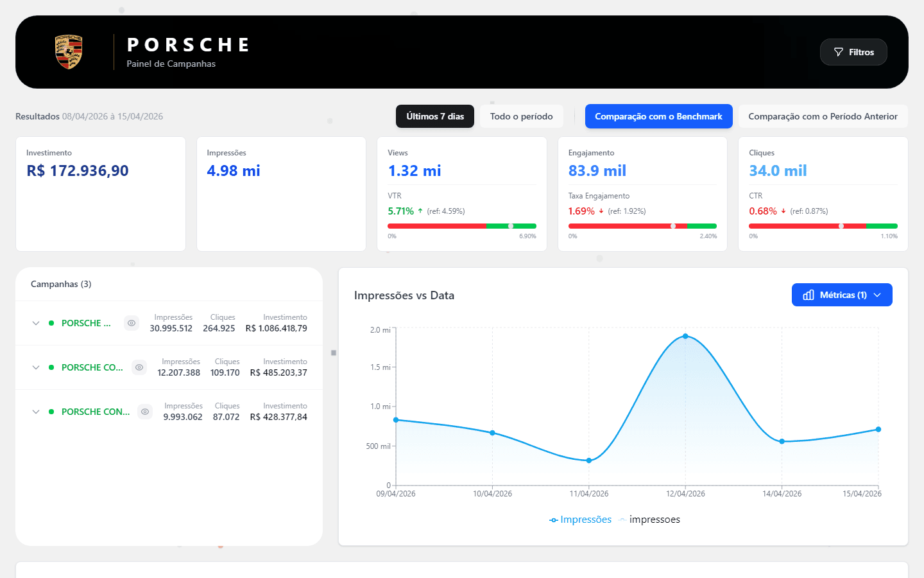924x578 pixels.
Task: Click the chart point at 14/04/2026
Action: click(782, 441)
